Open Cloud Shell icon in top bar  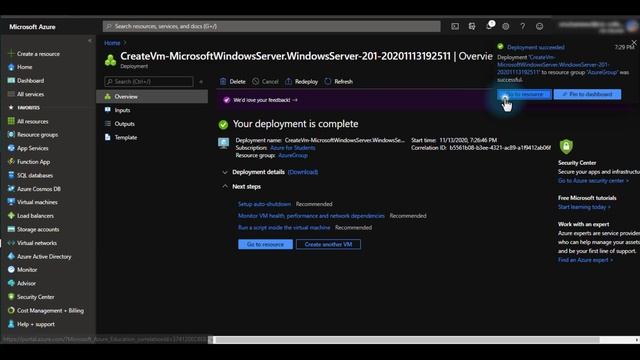pos(455,27)
